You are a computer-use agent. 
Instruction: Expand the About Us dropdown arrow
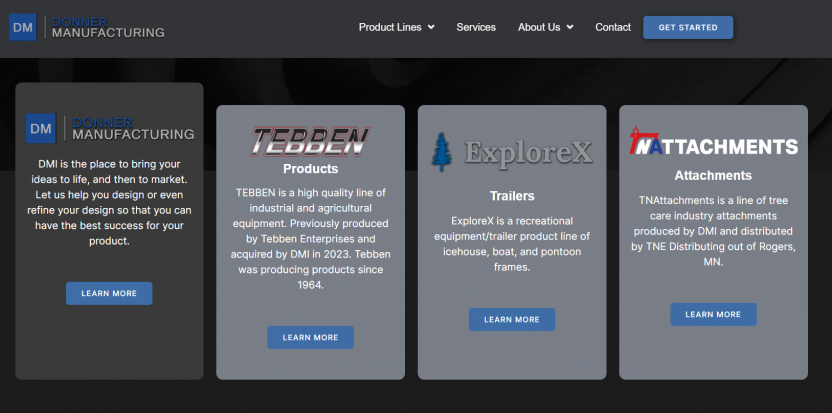click(x=570, y=28)
